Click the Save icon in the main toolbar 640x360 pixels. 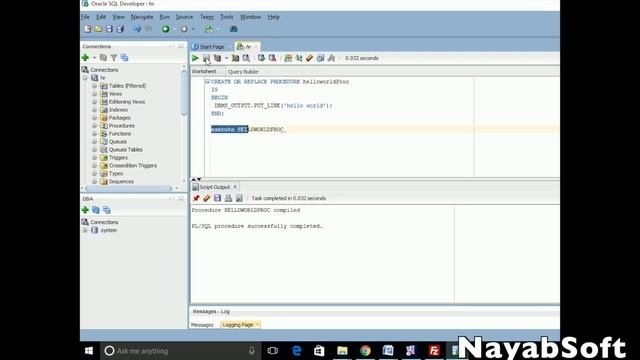(x=109, y=29)
